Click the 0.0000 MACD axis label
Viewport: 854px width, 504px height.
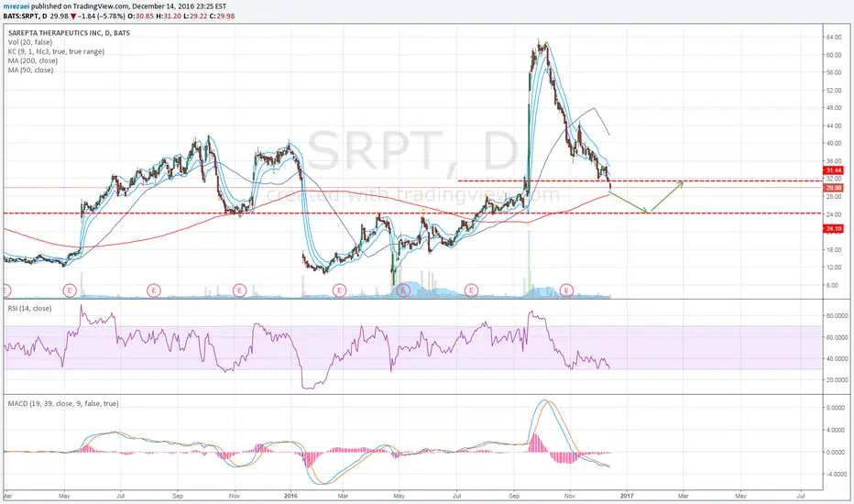[x=836, y=453]
